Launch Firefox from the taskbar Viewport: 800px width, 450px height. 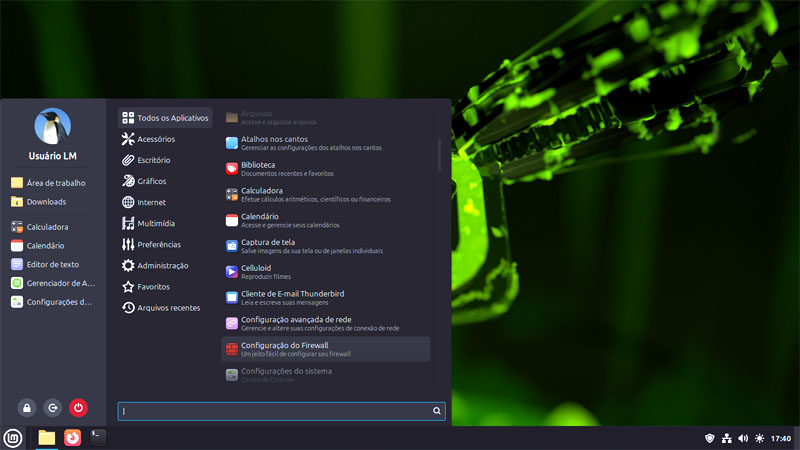tap(72, 438)
